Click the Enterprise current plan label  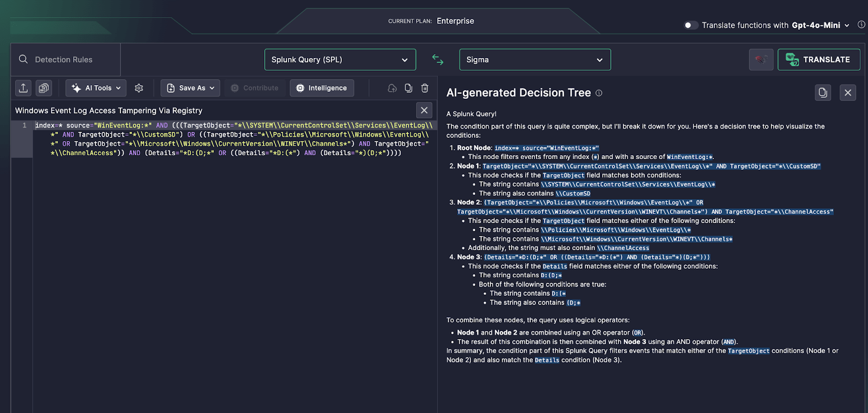pos(455,21)
